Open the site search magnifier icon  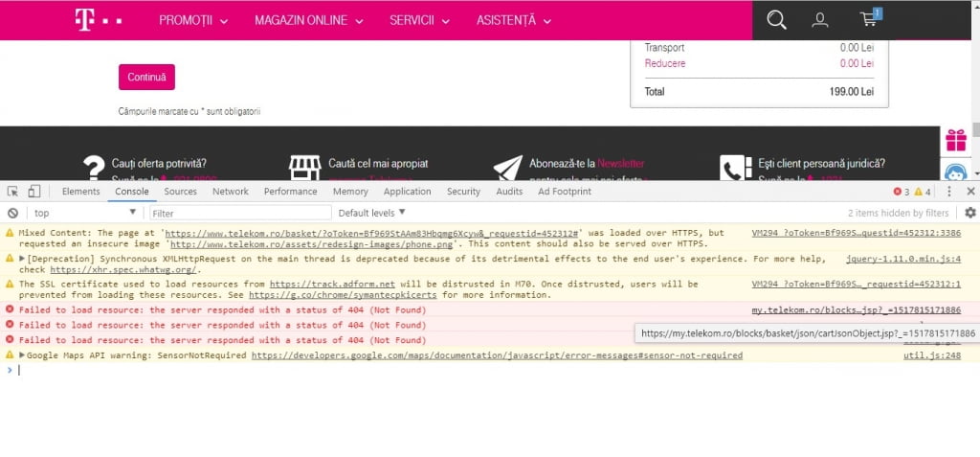776,20
